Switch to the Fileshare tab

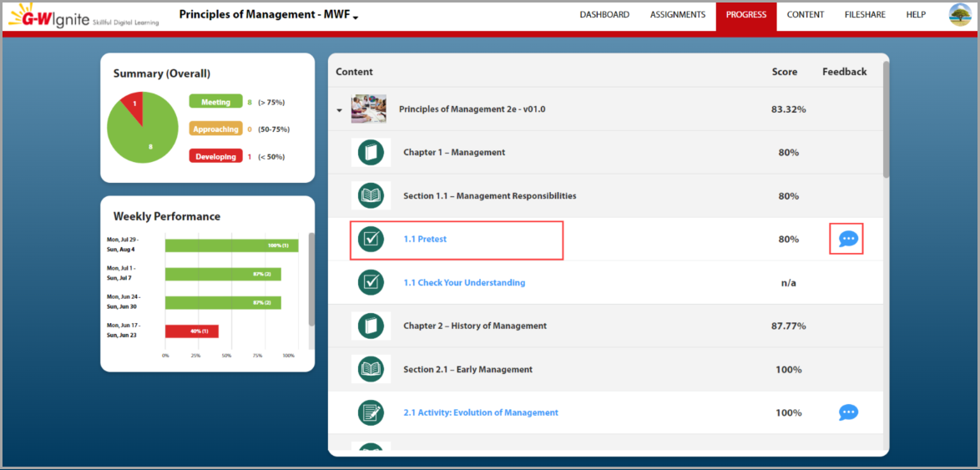[x=865, y=15]
